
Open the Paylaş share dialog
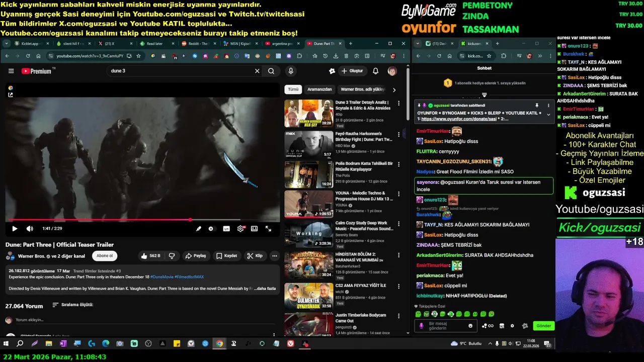tap(196, 256)
